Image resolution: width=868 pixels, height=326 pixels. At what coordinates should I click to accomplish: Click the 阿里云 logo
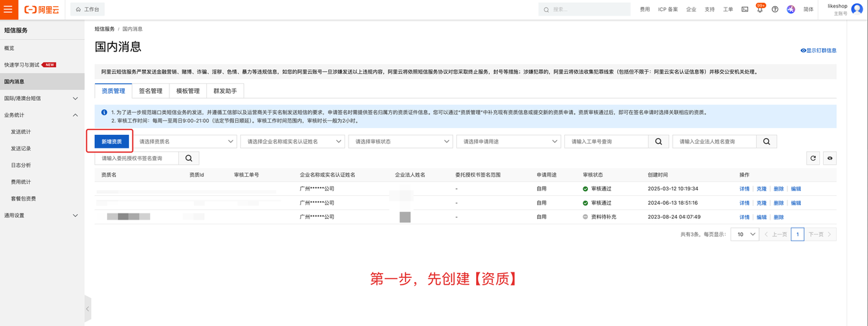(41, 9)
